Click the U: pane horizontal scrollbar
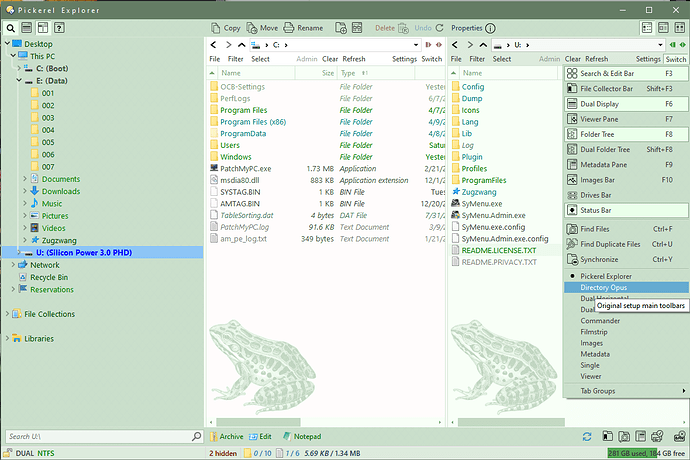Screen dimensions: 690x460 tap(511, 422)
